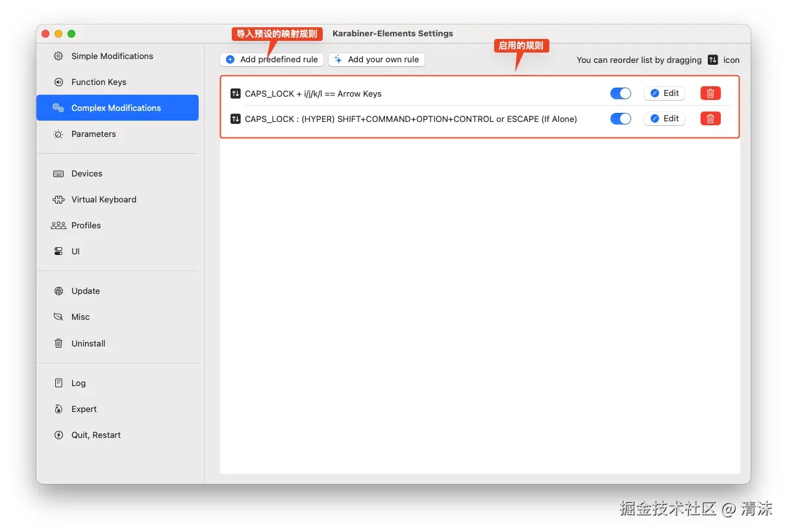Click the Devices keyboard icon
The width and height of the screenshot is (787, 532).
[x=58, y=174]
